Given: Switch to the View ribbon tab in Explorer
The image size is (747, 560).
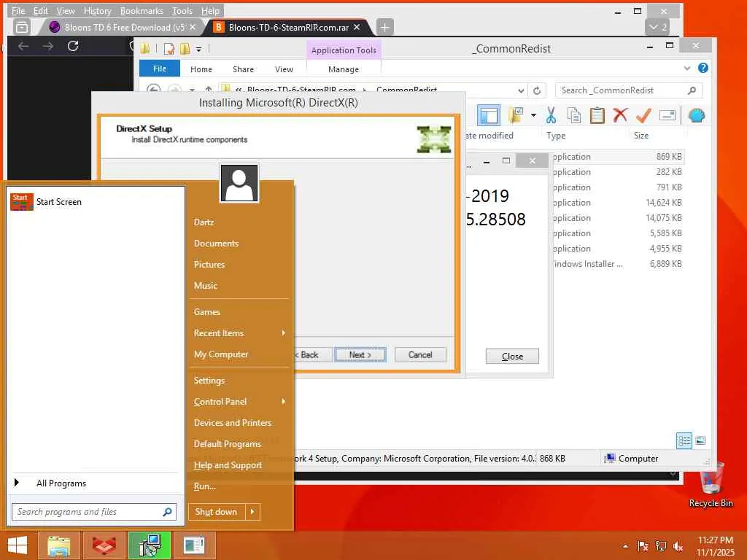Looking at the screenshot, I should 284,69.
